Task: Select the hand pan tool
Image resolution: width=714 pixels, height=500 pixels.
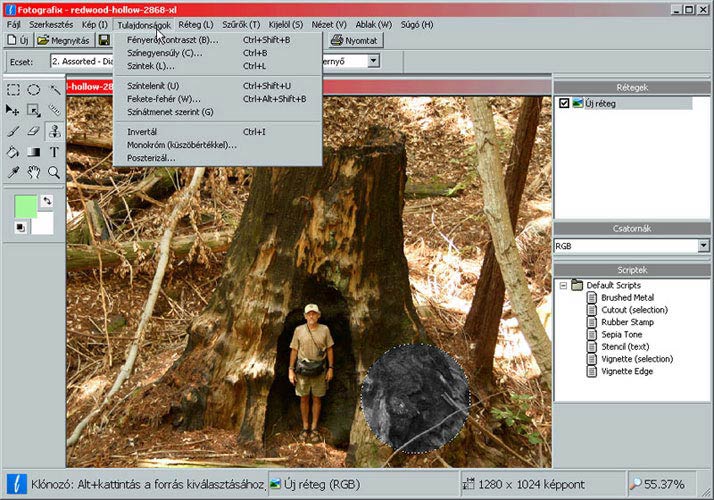Action: point(34,173)
